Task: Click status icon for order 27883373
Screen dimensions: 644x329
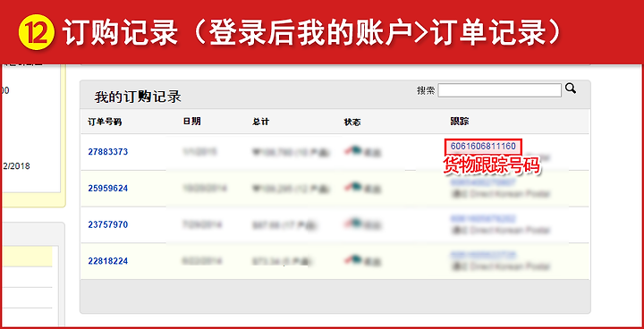Action: [353, 151]
